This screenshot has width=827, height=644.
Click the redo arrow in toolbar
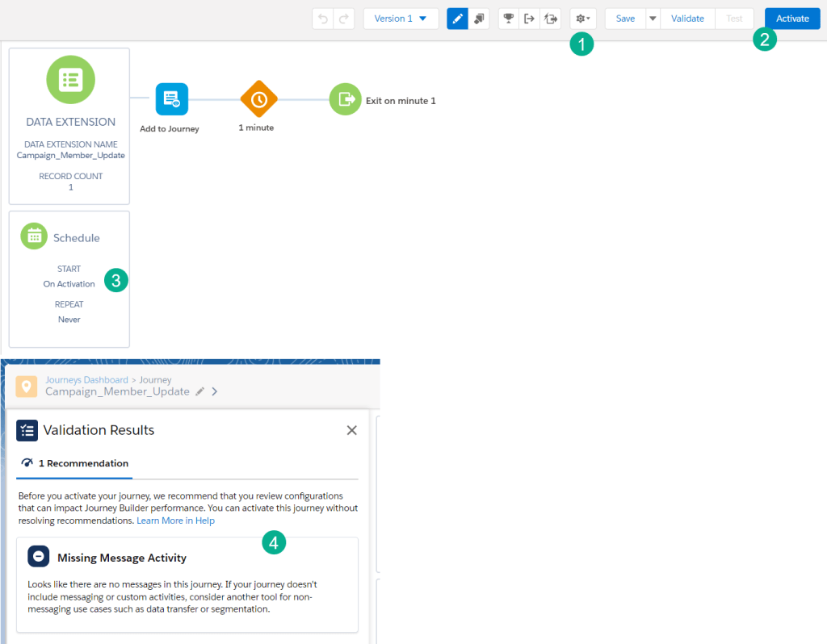[344, 19]
